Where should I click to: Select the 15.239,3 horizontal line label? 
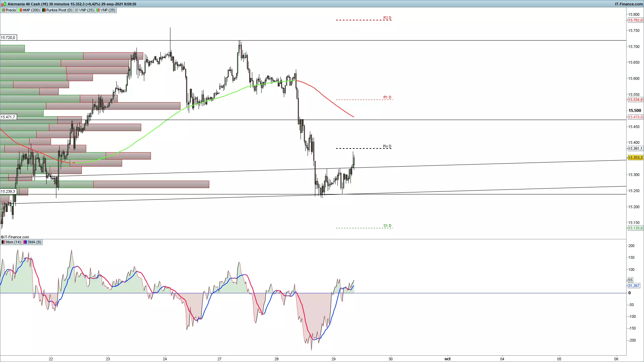(8, 191)
